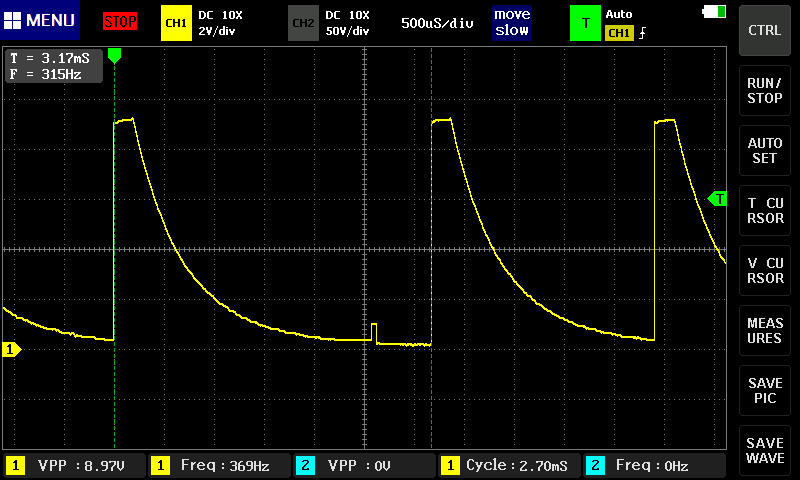Tap the CH1 VPP : 8.97V measurement
Image resolution: width=800 pixels, height=480 pixels.
74,466
